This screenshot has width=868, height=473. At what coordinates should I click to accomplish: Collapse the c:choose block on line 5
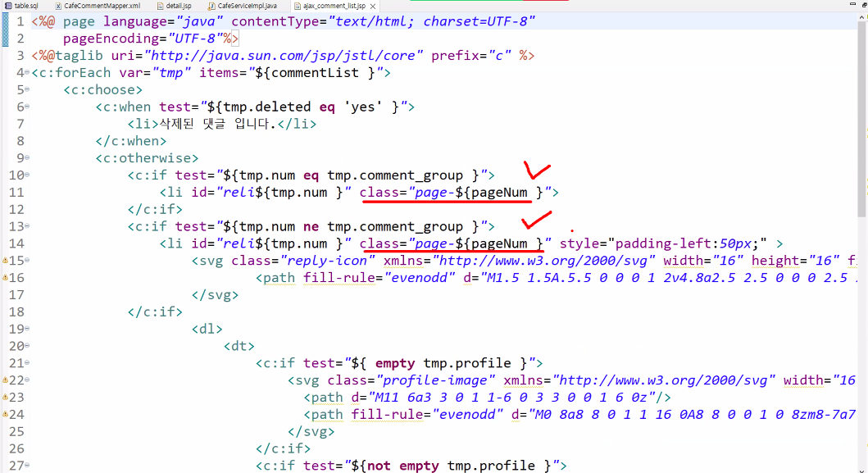click(x=27, y=89)
